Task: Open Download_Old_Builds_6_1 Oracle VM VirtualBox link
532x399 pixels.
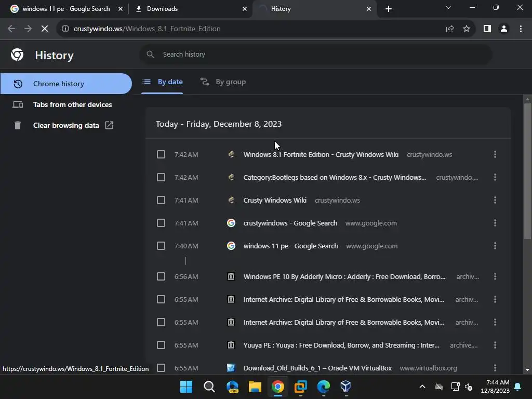Action: click(x=317, y=368)
